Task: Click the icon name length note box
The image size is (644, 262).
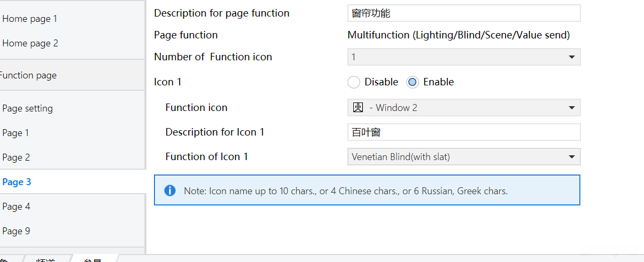Action: click(x=367, y=190)
